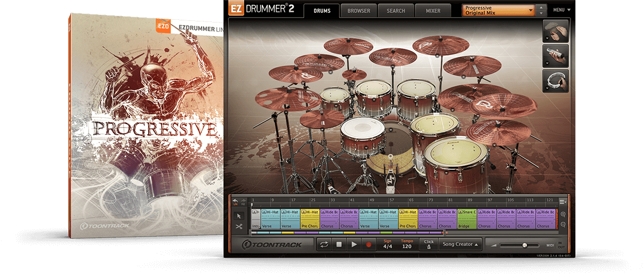Select the arrow pointer tool
Image resolution: width=644 pixels, height=277 pixels.
(239, 216)
